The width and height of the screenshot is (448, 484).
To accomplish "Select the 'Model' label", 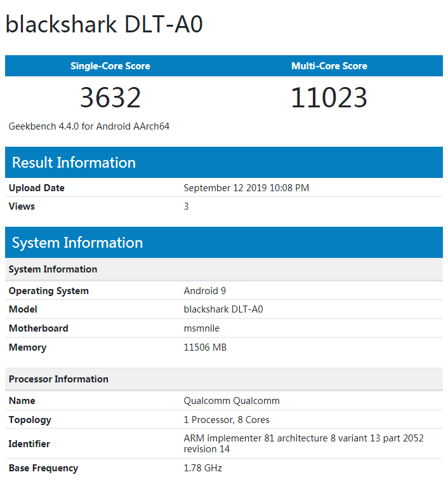I will [23, 309].
